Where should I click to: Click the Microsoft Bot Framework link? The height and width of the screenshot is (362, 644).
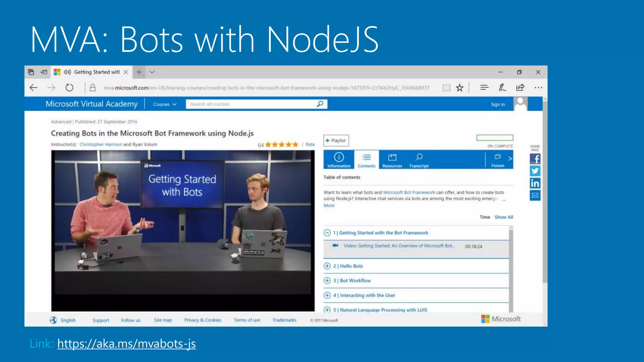pyautogui.click(x=409, y=192)
